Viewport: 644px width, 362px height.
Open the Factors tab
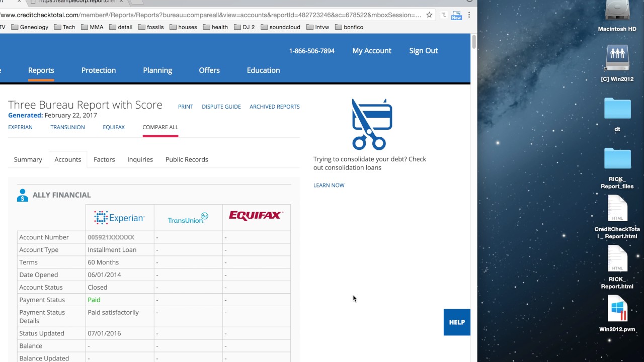[x=104, y=159]
